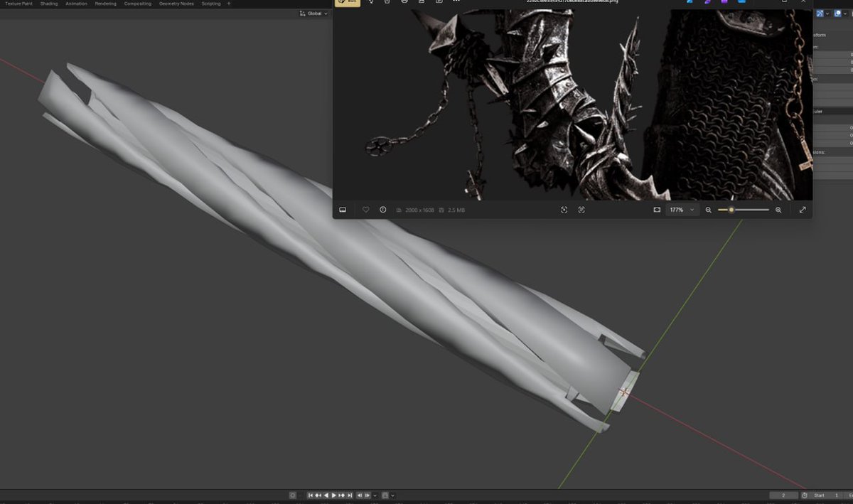Open the Global transform orientation dropdown
The image size is (853, 504).
click(313, 14)
